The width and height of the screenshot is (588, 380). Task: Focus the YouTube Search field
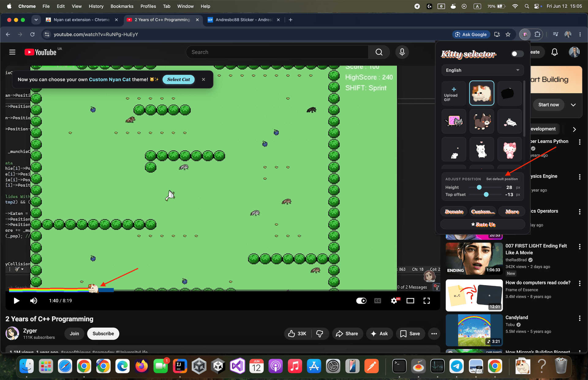(x=277, y=52)
